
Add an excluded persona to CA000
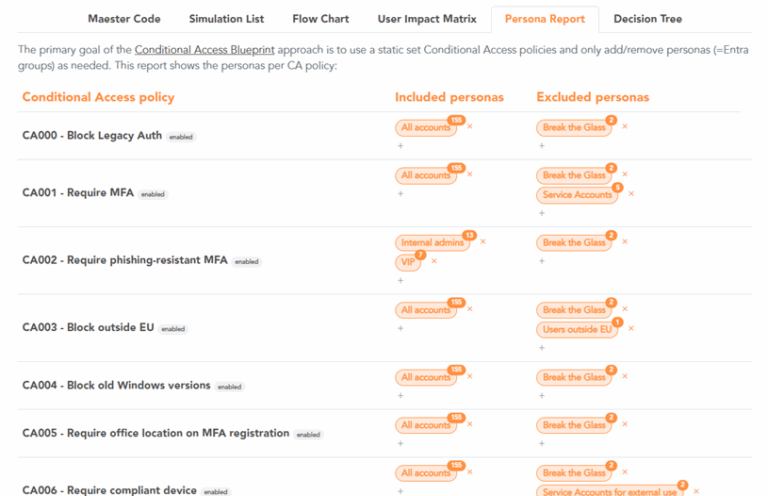tap(542, 146)
